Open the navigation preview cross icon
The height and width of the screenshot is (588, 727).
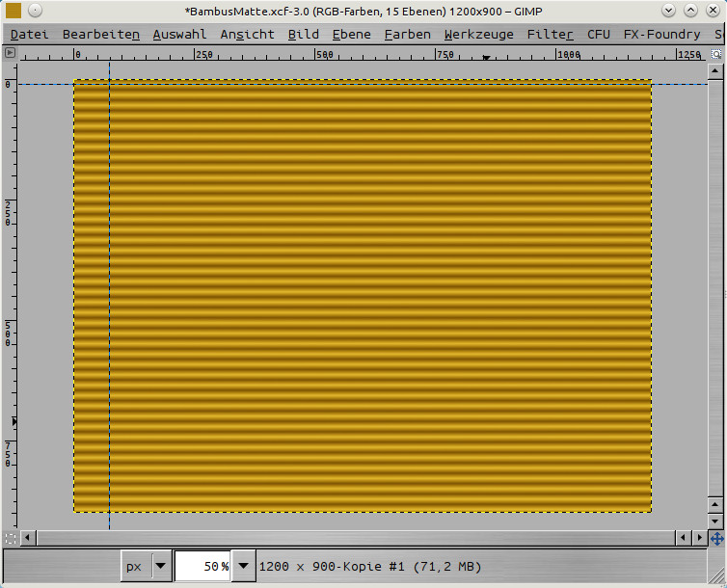point(715,538)
